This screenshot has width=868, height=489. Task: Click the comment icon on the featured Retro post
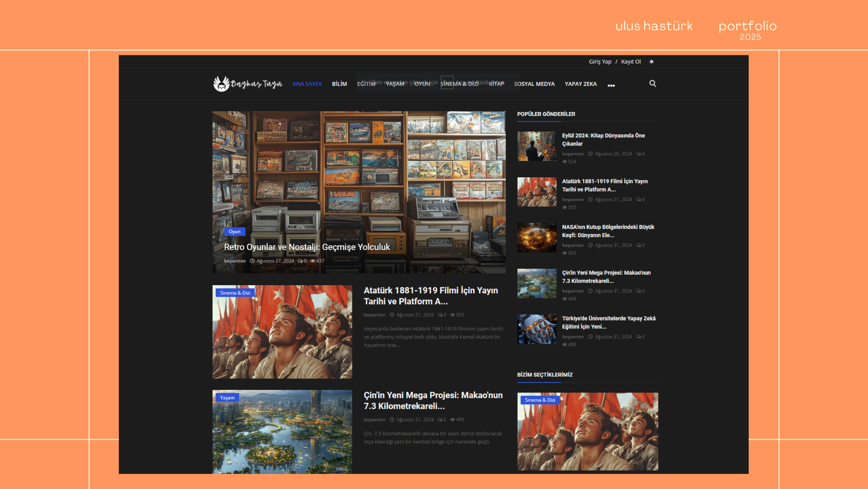click(300, 261)
